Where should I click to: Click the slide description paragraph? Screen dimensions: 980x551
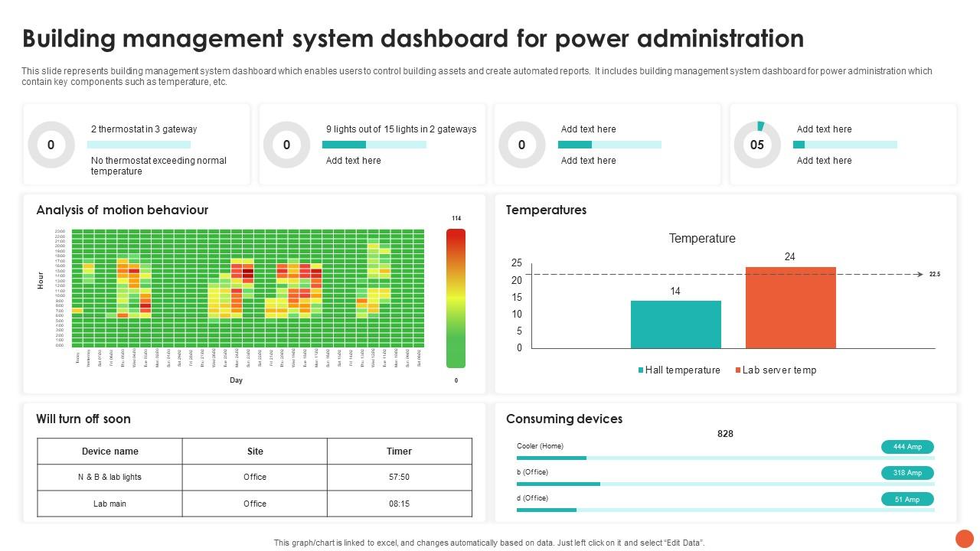pyautogui.click(x=477, y=77)
